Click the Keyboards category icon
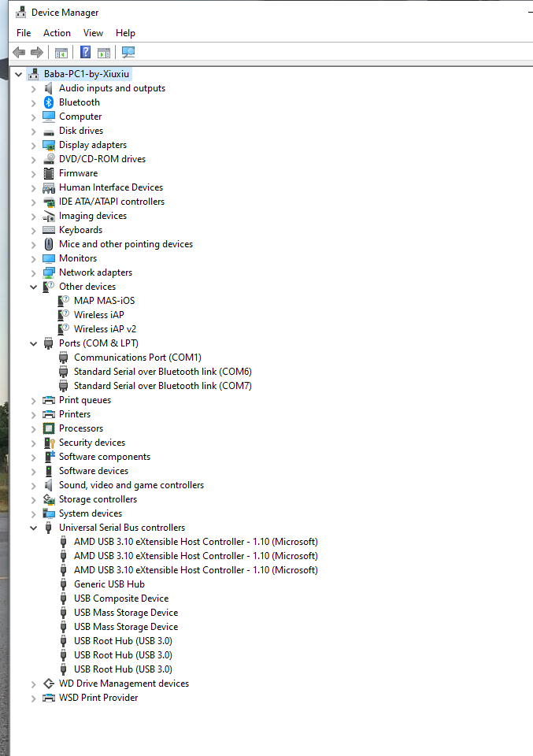This screenshot has height=756, width=533. click(49, 230)
